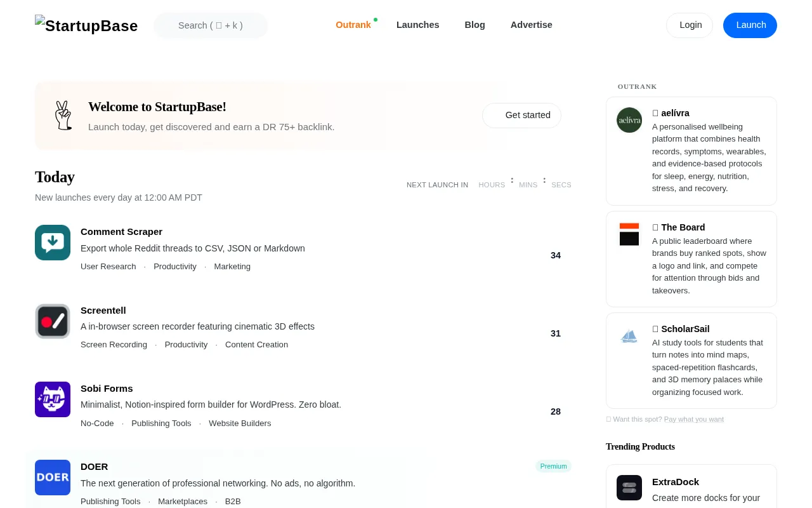
Task: Open the Sobi Forms title link
Action: (x=107, y=389)
